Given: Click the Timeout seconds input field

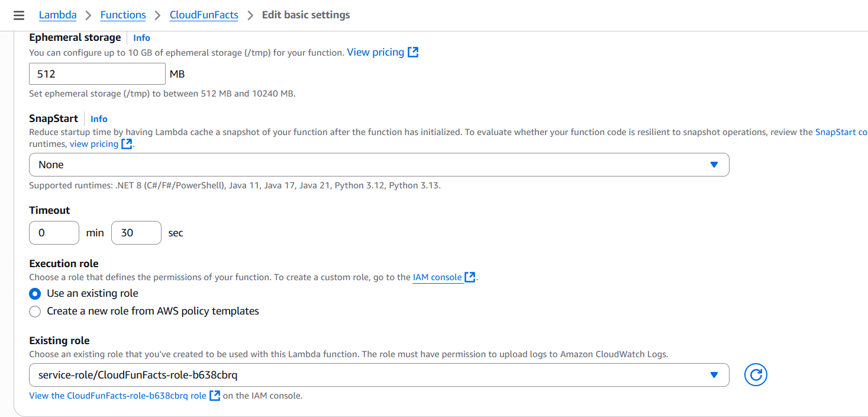Looking at the screenshot, I should point(136,233).
